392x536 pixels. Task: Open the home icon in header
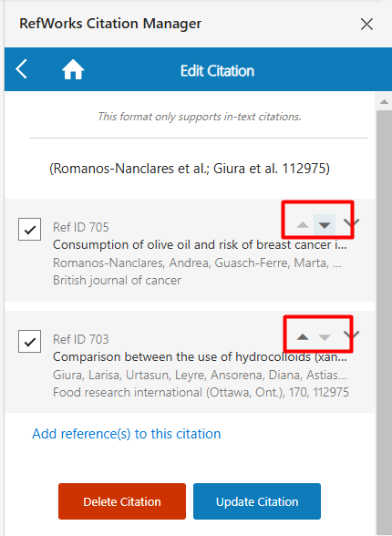73,69
